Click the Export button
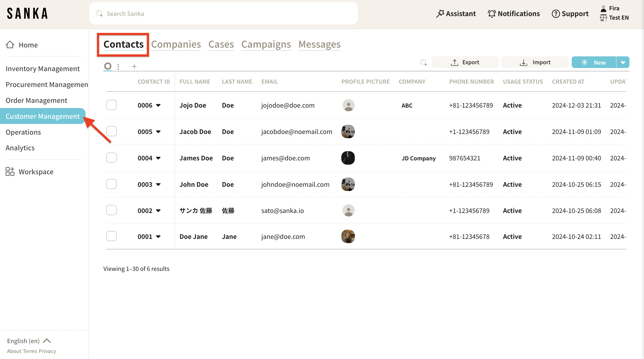Screen dimensions: 644x359 [x=465, y=62]
